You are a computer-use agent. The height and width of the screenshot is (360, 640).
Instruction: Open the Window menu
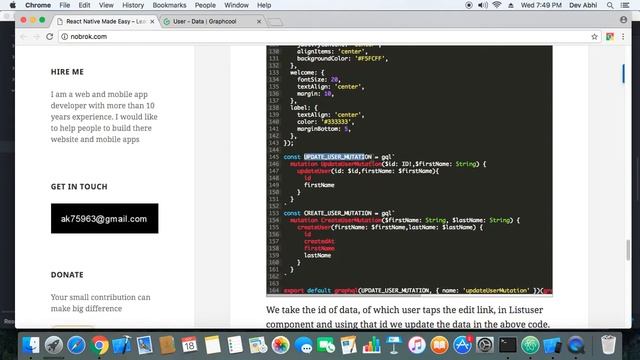coord(236,5)
